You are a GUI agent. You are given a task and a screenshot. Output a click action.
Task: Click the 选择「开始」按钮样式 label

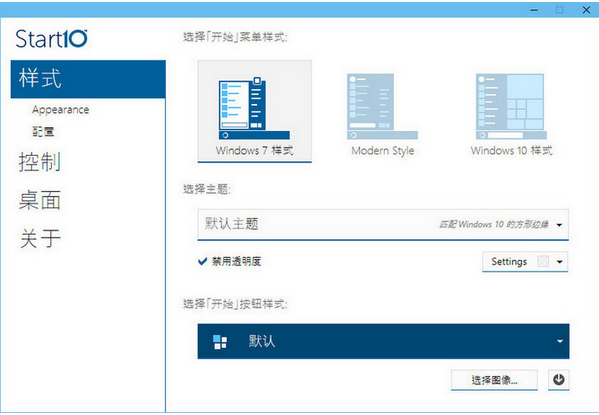[235, 304]
